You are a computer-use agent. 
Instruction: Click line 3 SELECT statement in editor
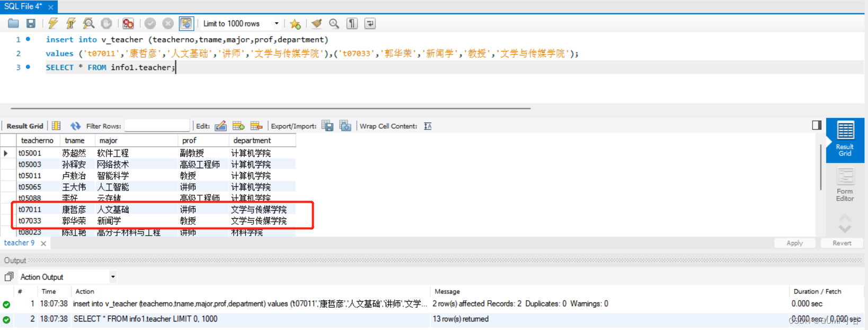[x=110, y=67]
